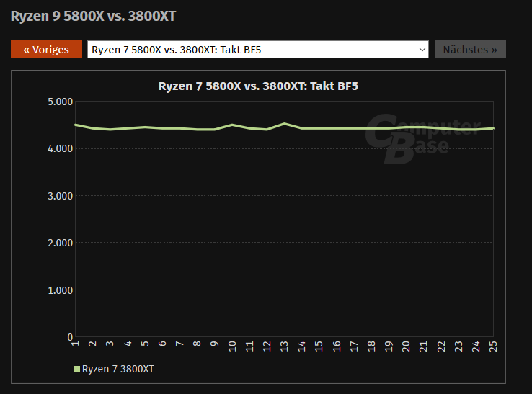Click the 5.000 y-axis label
The width and height of the screenshot is (532, 394).
click(x=61, y=102)
